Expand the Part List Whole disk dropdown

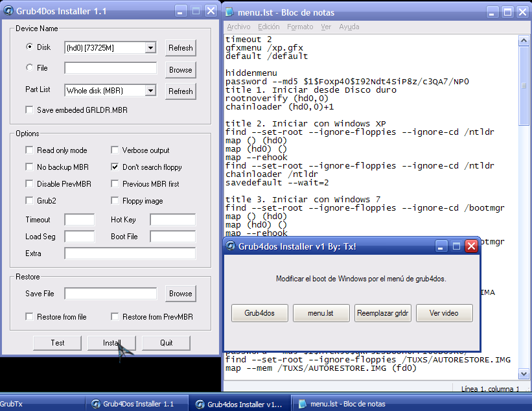tap(150, 91)
